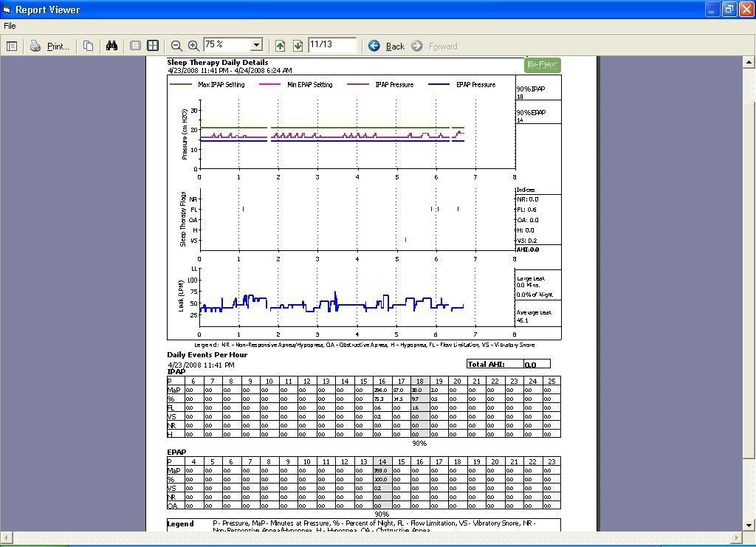Click the Print... button label
The height and width of the screenshot is (547, 756).
(58, 47)
